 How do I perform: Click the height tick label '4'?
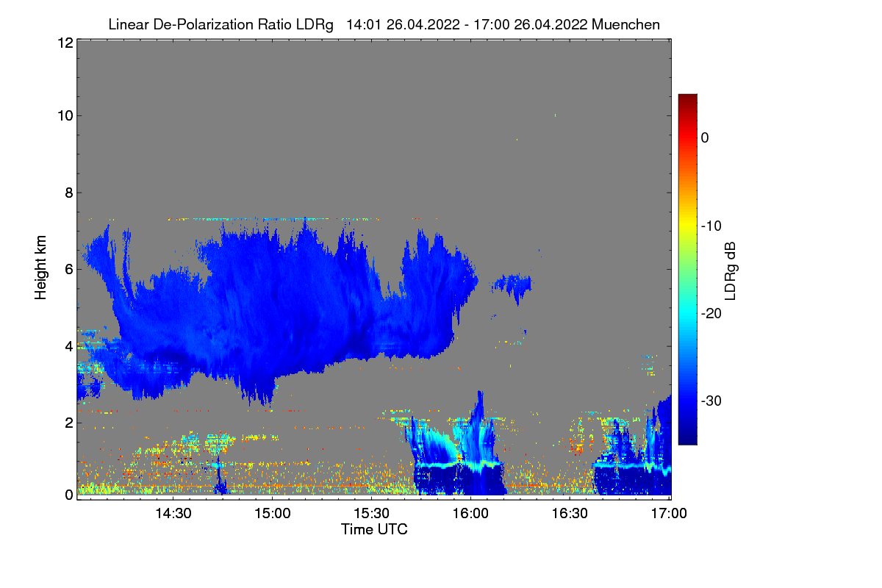click(x=68, y=345)
